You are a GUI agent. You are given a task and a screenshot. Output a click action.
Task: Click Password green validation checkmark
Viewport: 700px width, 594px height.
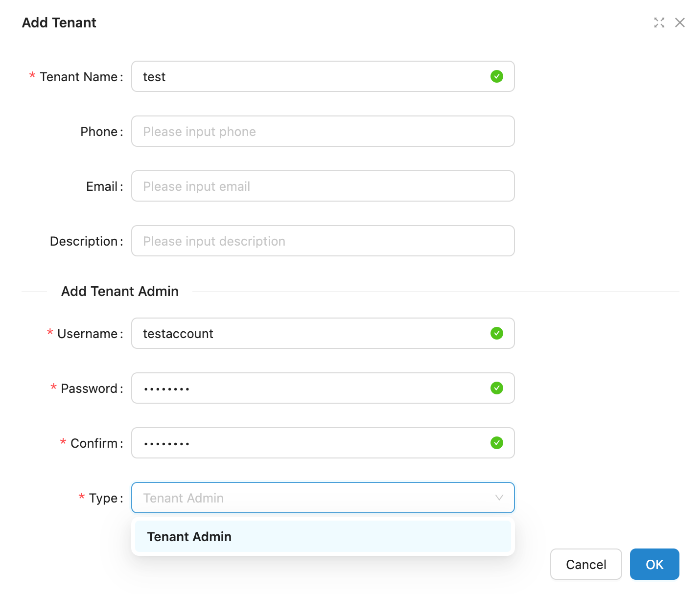(497, 388)
